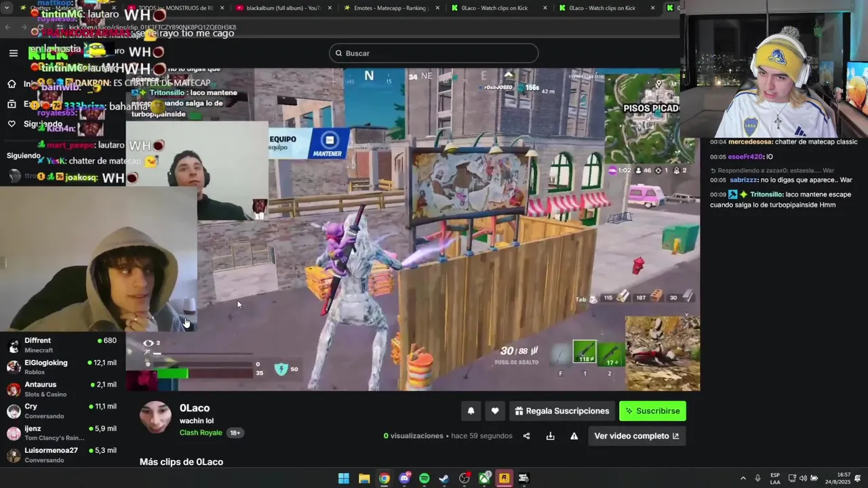Share the clip via share icon

(x=526, y=436)
